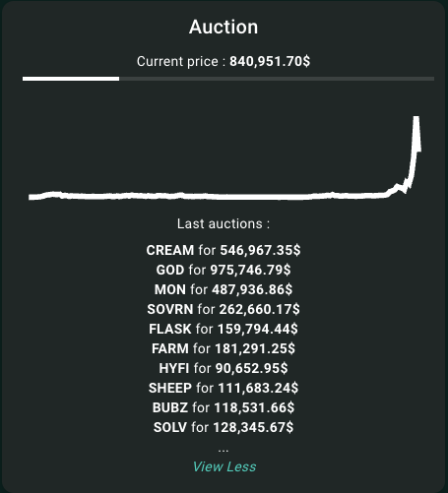Select the FLASK auction entry
This screenshot has height=493, width=448.
pyautogui.click(x=224, y=329)
